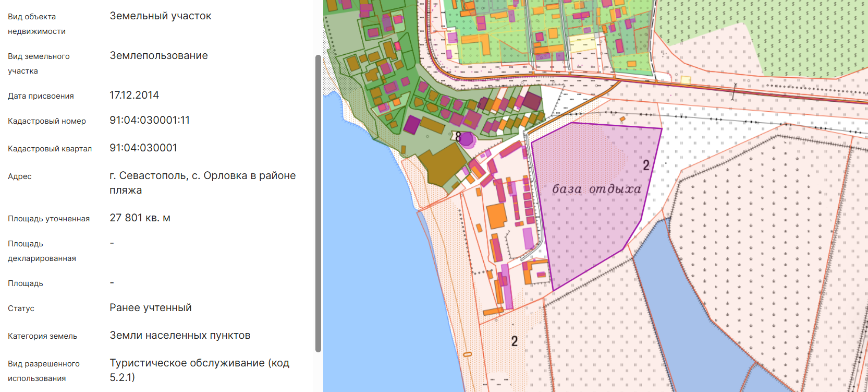
Task: Click the 'Категория земель' label
Action: 42,336
